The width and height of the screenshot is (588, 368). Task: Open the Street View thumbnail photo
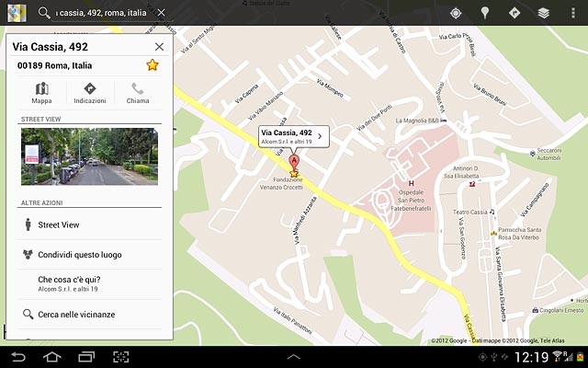point(89,156)
